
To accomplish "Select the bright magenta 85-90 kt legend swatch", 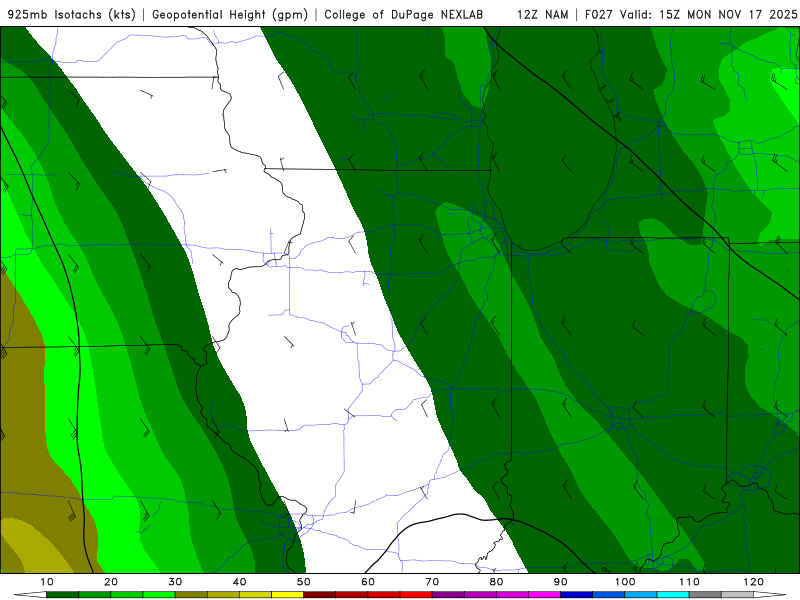I will point(544,595).
